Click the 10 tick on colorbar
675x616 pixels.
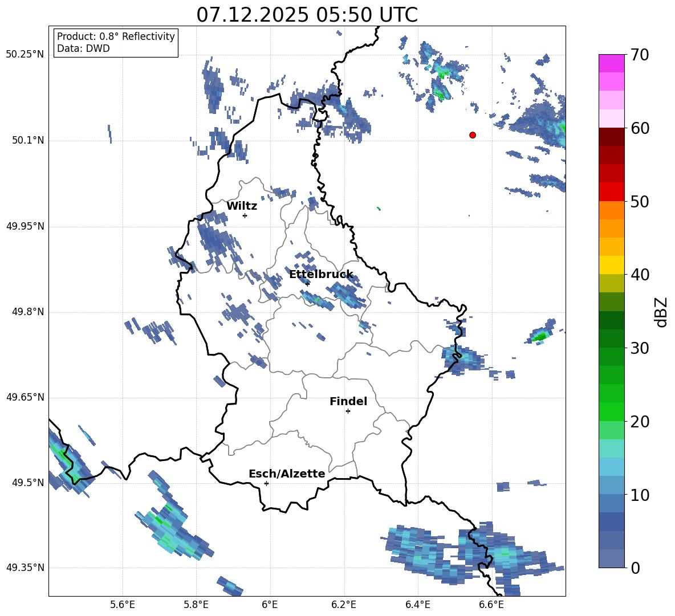(639, 494)
